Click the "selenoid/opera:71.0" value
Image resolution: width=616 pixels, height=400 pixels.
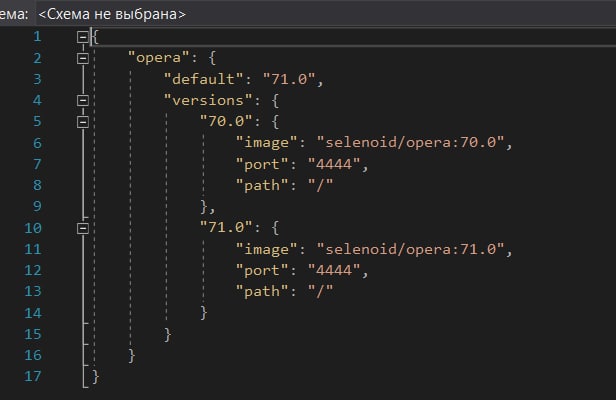click(x=410, y=249)
